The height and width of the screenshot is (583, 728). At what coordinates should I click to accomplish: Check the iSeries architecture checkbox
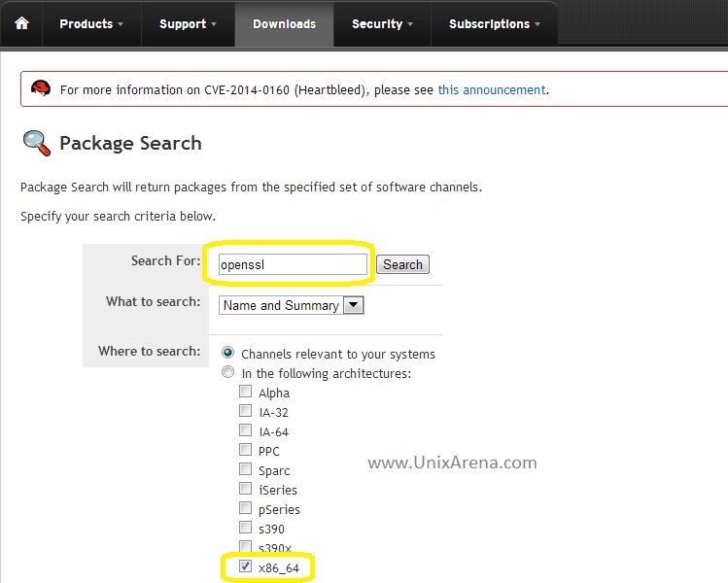[x=245, y=489]
